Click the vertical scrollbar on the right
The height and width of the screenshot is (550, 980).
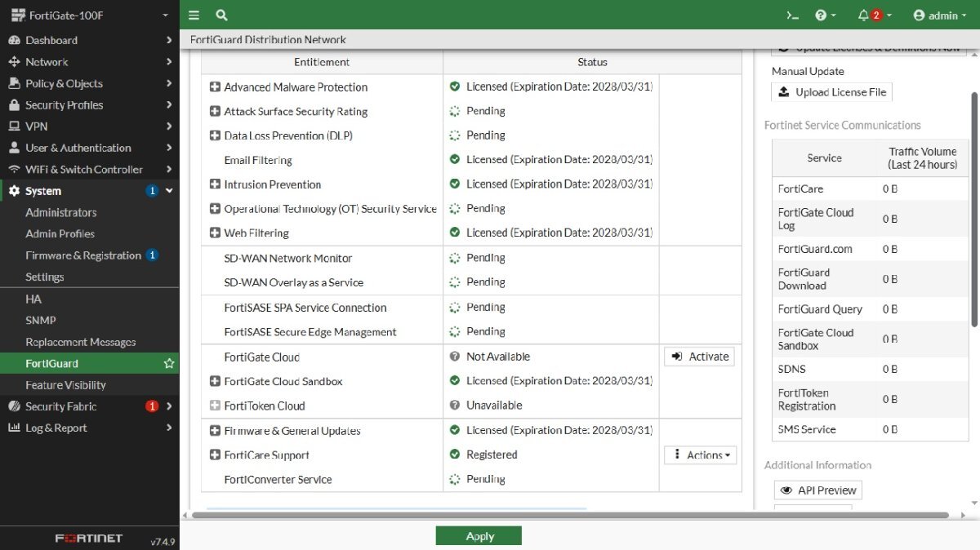click(x=973, y=208)
